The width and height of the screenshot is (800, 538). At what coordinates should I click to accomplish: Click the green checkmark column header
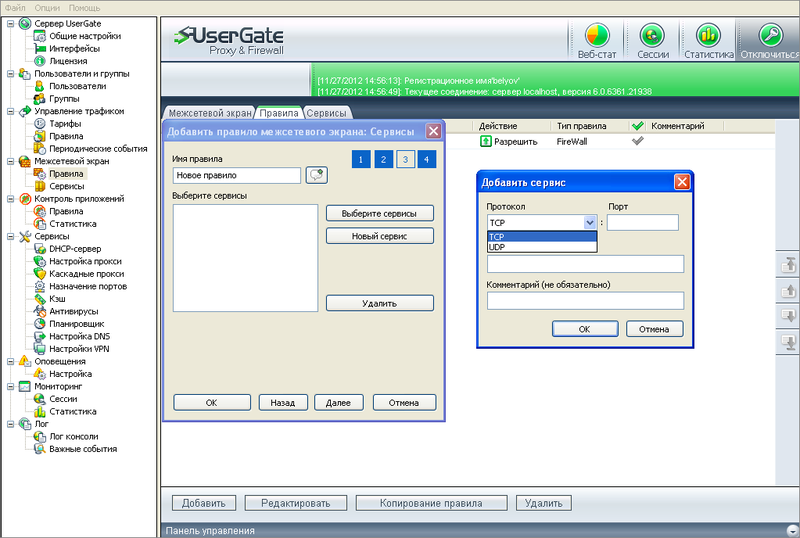(637, 126)
